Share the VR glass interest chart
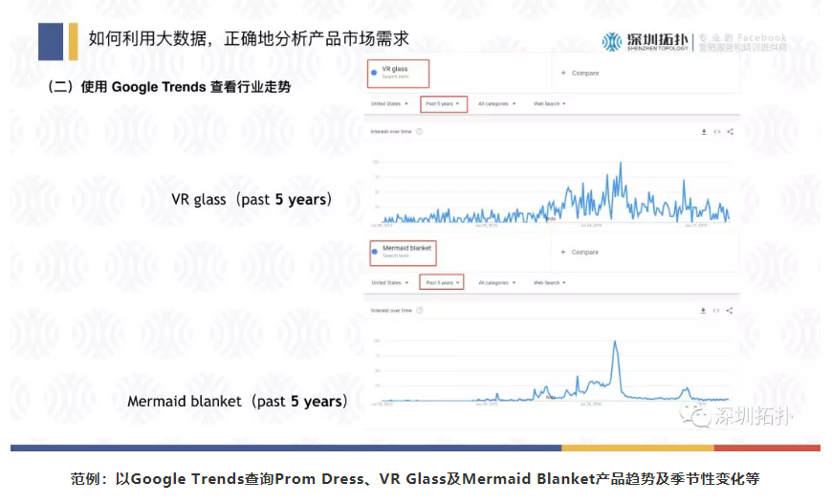This screenshot has height=504, width=832. click(730, 131)
